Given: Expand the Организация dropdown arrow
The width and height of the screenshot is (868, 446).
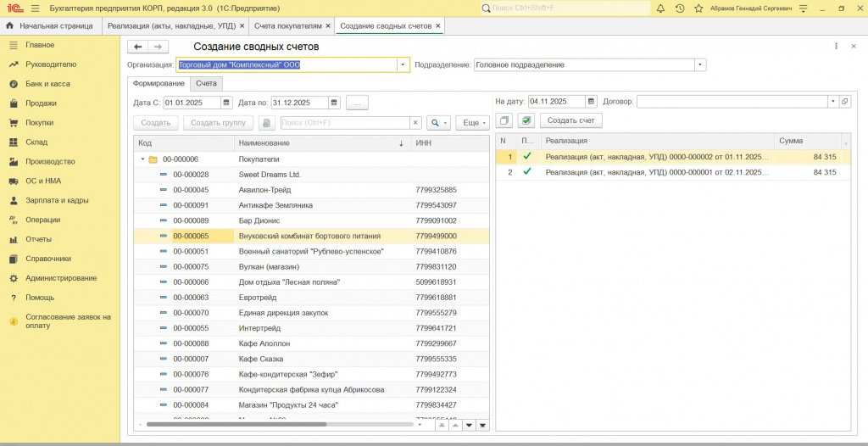Looking at the screenshot, I should click(x=403, y=64).
